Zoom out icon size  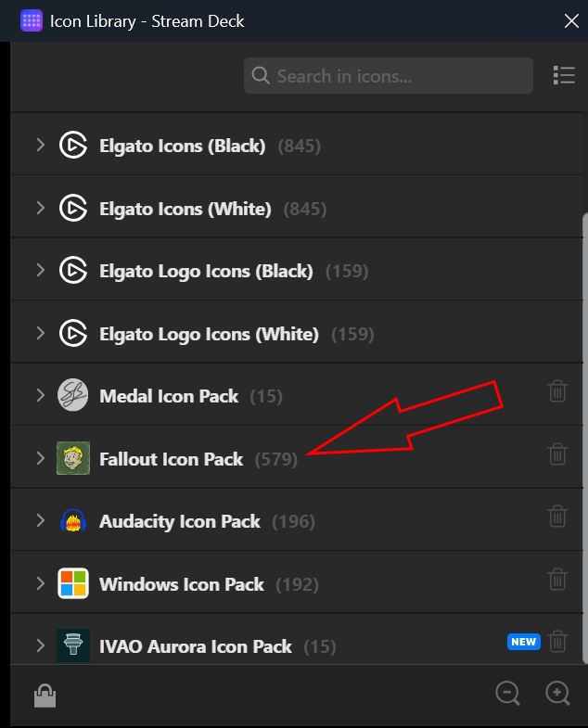tap(507, 694)
